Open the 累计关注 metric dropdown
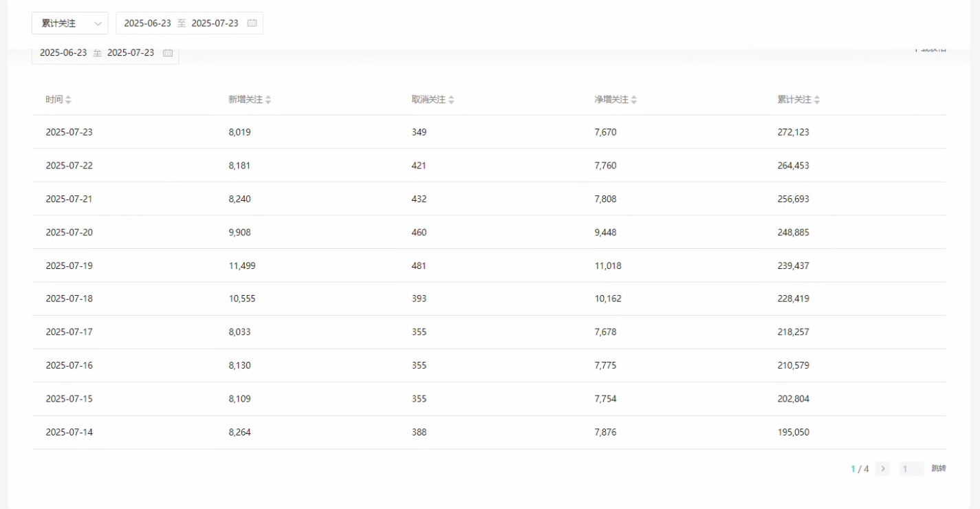980x509 pixels. point(69,23)
